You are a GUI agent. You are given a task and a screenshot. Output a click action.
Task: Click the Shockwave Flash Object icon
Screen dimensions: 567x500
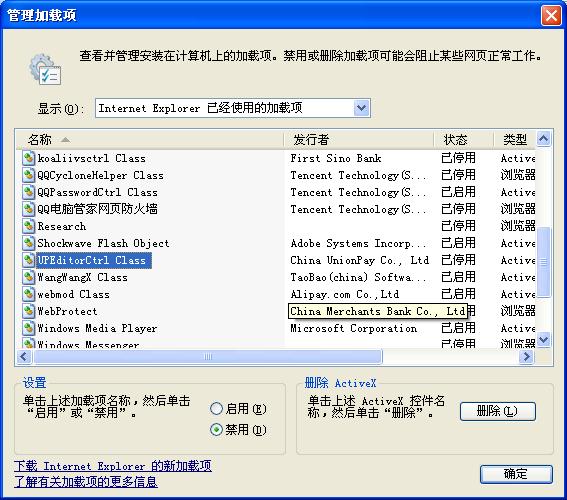(x=28, y=243)
